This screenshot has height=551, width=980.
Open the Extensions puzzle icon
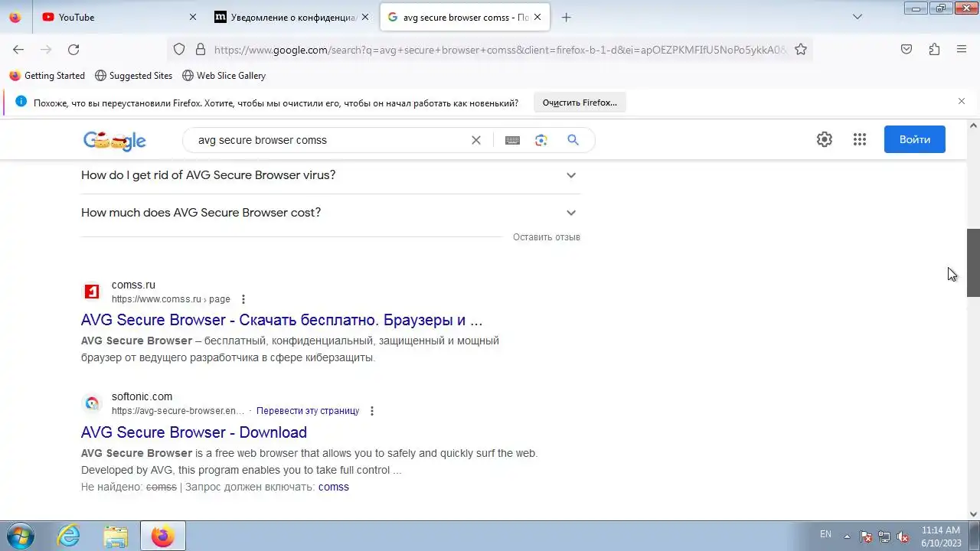(x=934, y=49)
